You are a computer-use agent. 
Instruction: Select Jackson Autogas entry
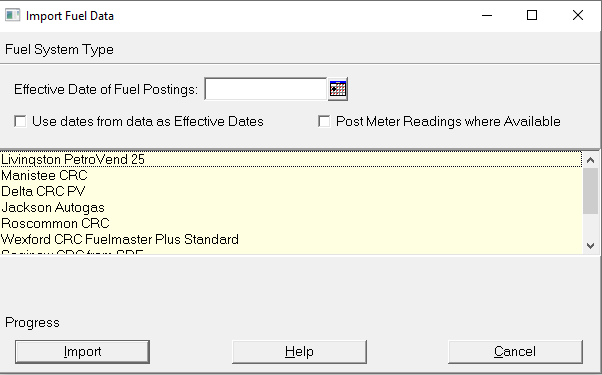pyautogui.click(x=291, y=207)
